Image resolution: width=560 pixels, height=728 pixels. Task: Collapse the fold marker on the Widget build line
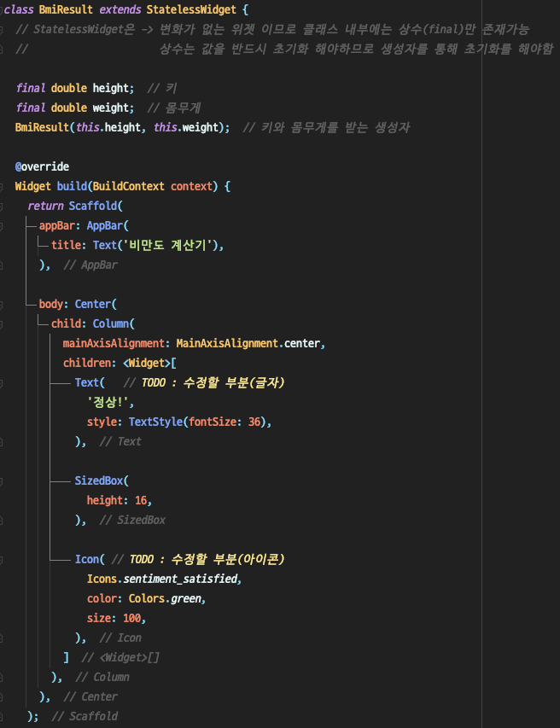(x=2, y=187)
